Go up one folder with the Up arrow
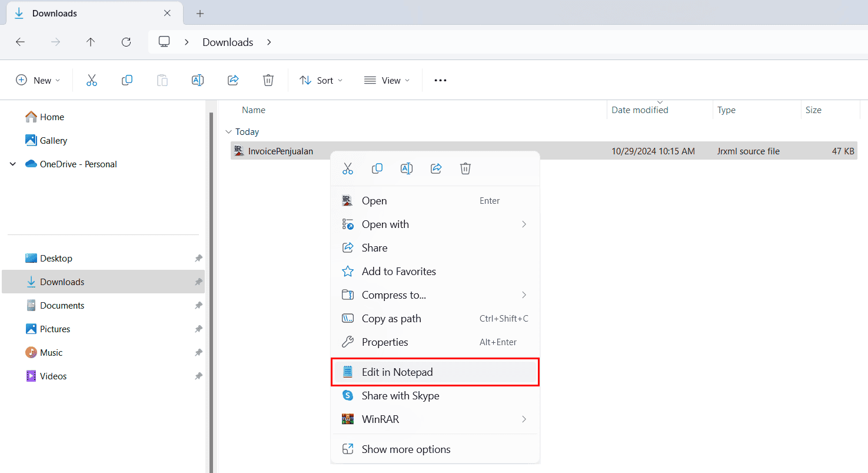 click(x=91, y=42)
